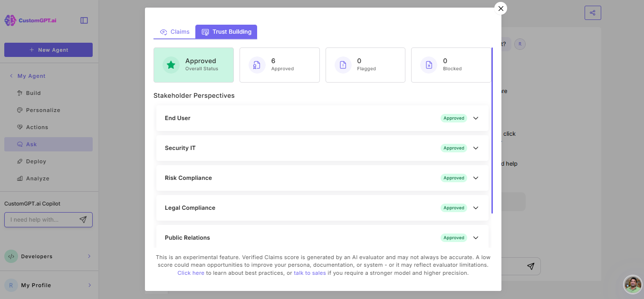Open the talk to sales link

309,273
